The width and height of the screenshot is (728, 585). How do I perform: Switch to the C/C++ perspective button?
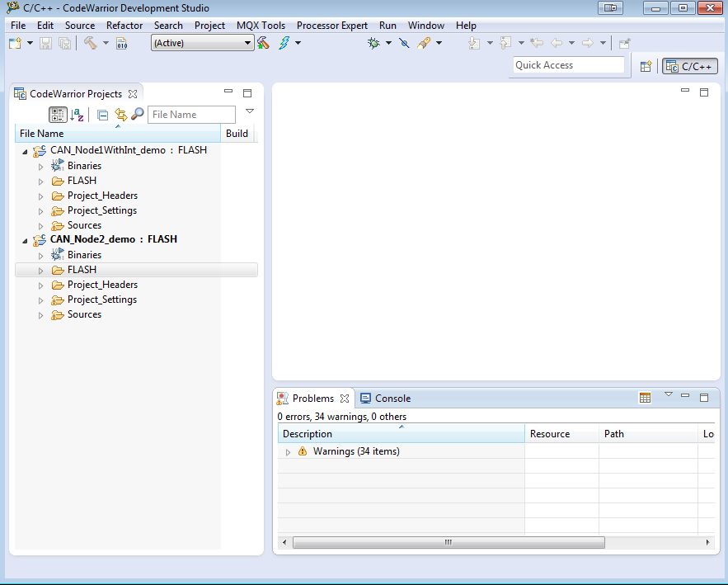690,67
